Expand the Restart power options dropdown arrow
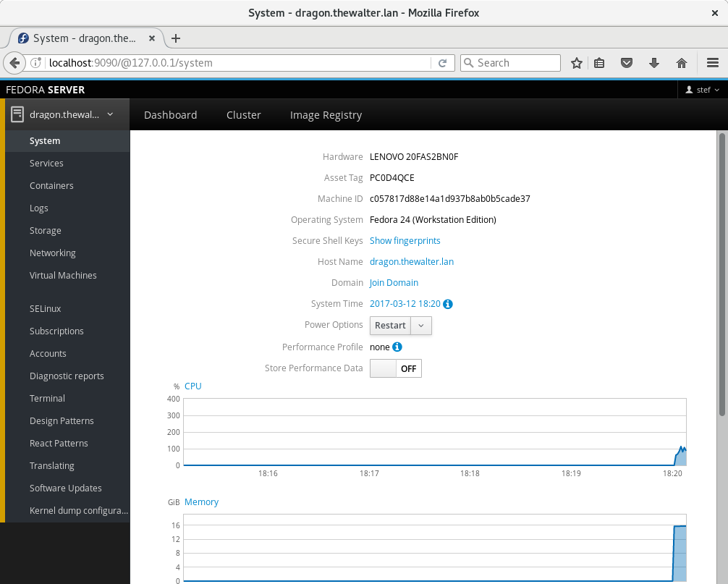This screenshot has width=728, height=584. tap(421, 326)
